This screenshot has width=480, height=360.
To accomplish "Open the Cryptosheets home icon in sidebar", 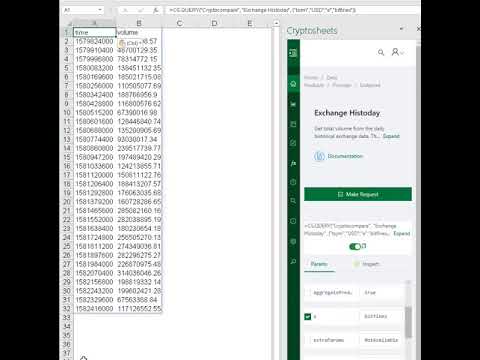I will tap(293, 84).
